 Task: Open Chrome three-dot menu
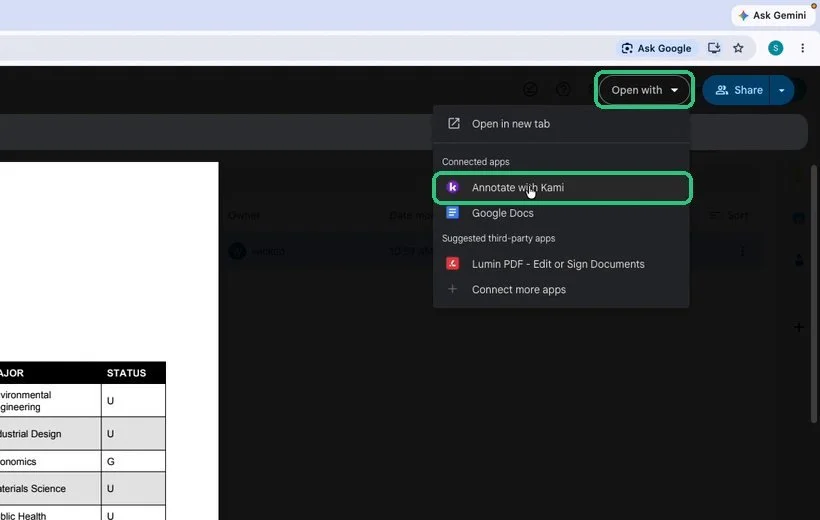pyautogui.click(x=802, y=48)
